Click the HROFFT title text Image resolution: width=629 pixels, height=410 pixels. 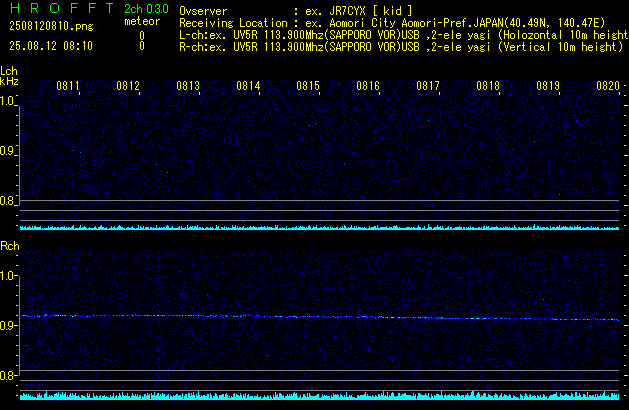point(62,8)
